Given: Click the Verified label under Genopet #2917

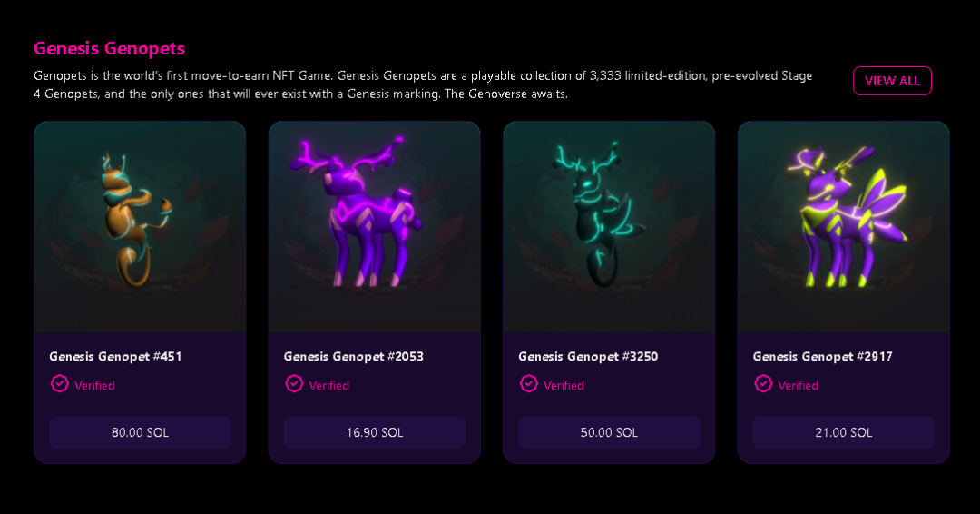Looking at the screenshot, I should [x=798, y=386].
